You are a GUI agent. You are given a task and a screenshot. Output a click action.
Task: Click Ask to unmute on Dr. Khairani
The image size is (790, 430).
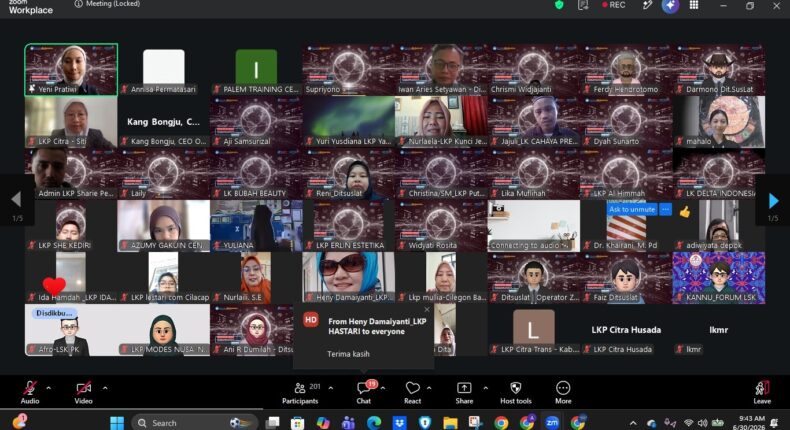click(x=632, y=209)
